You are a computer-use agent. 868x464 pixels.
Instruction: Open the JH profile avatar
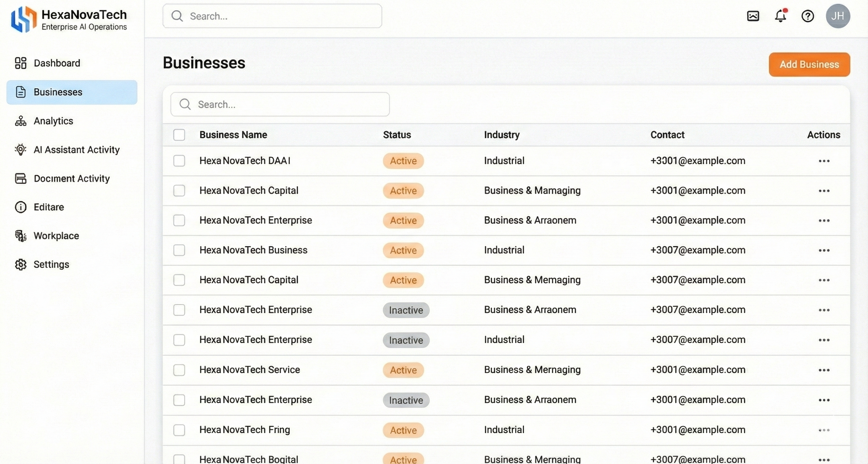pyautogui.click(x=838, y=16)
